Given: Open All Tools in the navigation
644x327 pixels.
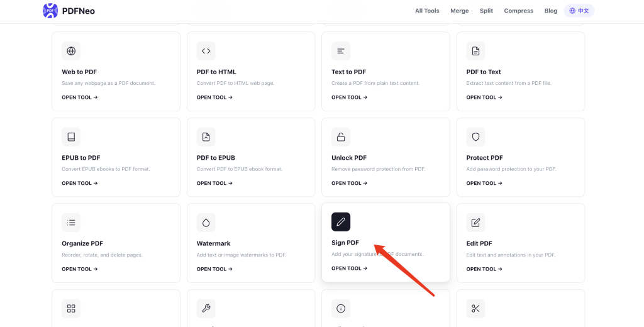Looking at the screenshot, I should [427, 11].
